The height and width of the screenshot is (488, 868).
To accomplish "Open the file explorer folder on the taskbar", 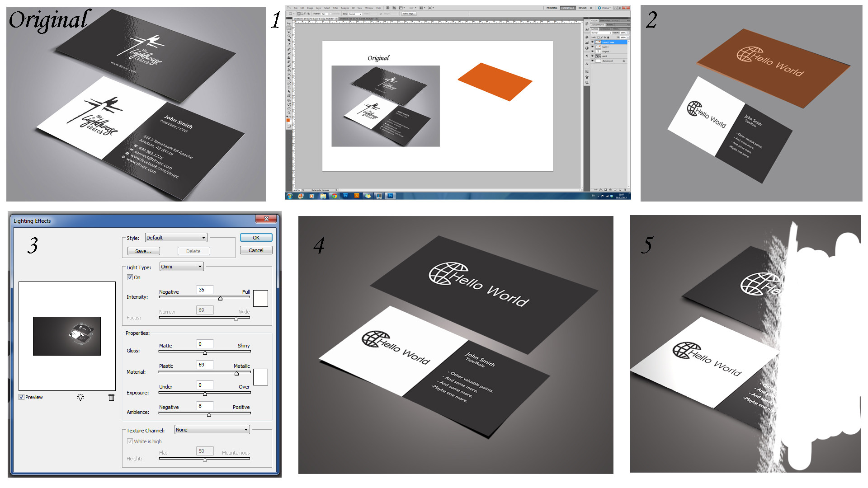I will 323,196.
